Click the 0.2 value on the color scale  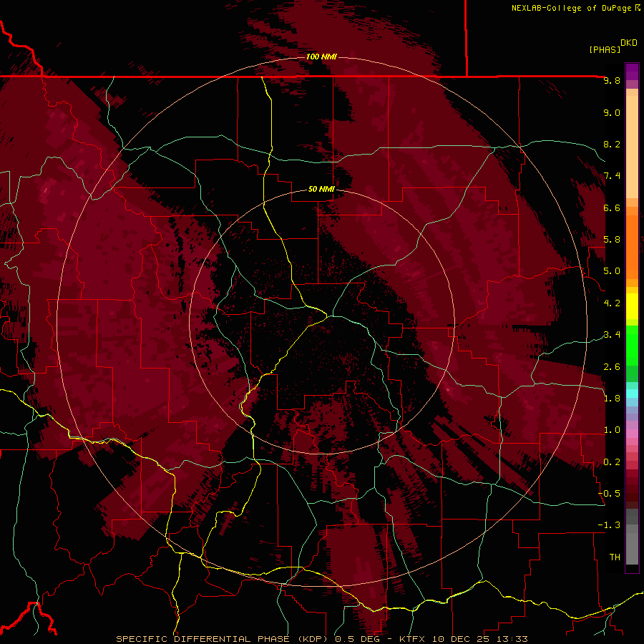pyautogui.click(x=612, y=462)
